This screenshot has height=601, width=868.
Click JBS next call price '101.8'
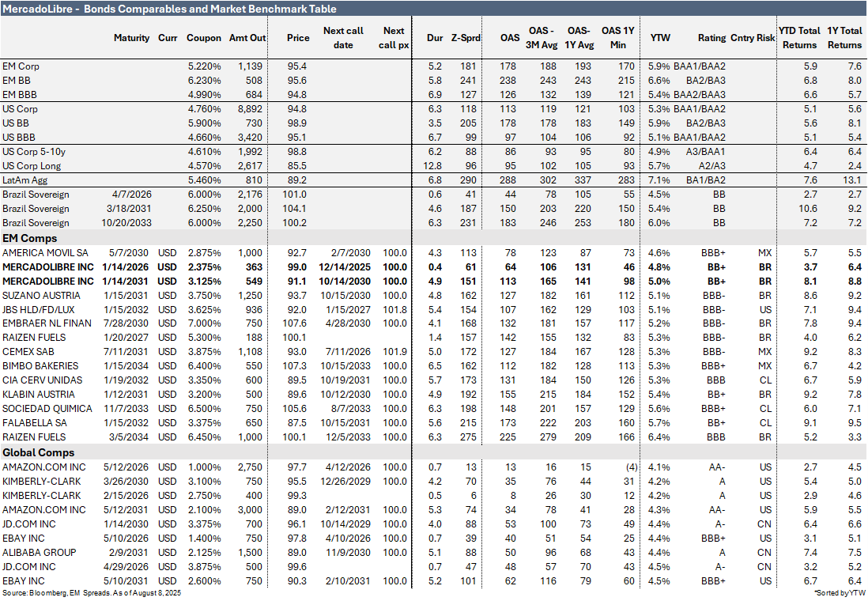click(394, 310)
